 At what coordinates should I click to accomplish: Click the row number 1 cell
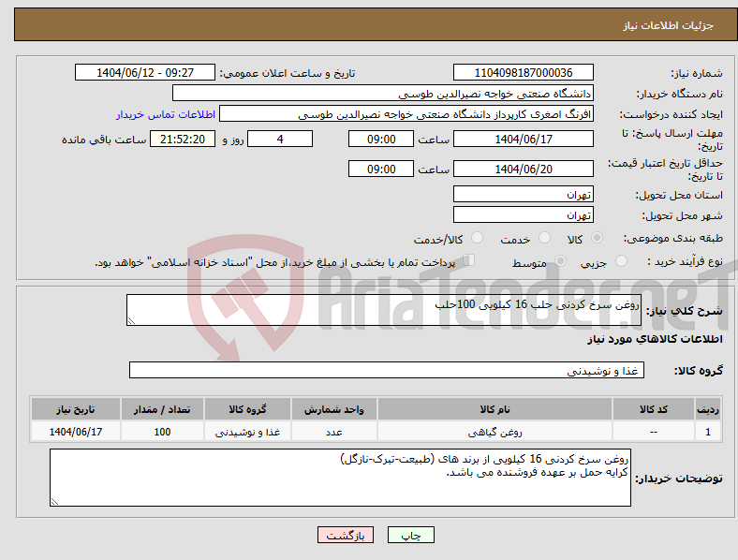click(x=708, y=432)
